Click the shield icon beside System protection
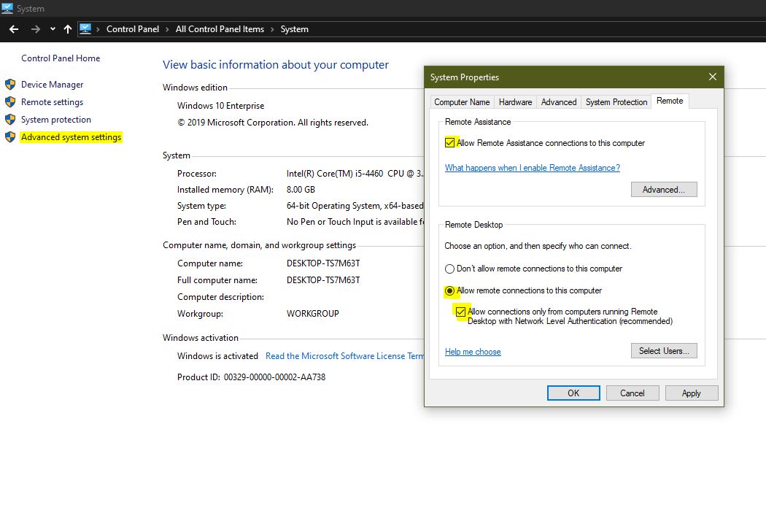The height and width of the screenshot is (532, 766). (x=10, y=120)
